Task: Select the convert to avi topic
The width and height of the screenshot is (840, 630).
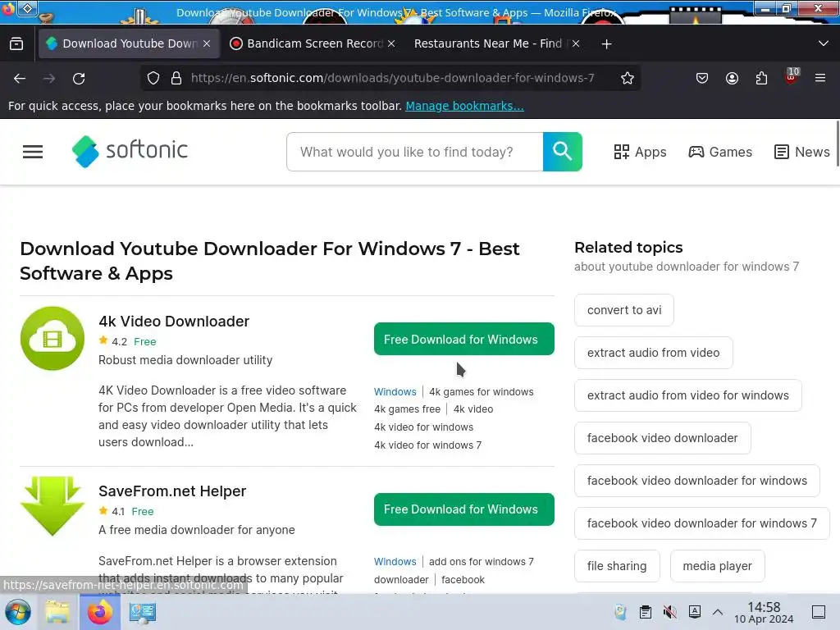Action: coord(624,310)
